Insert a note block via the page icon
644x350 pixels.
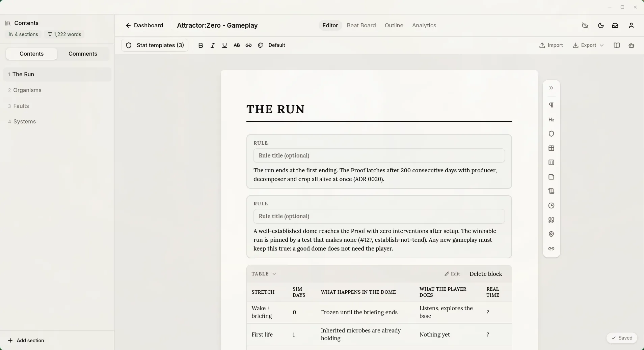pos(551,177)
